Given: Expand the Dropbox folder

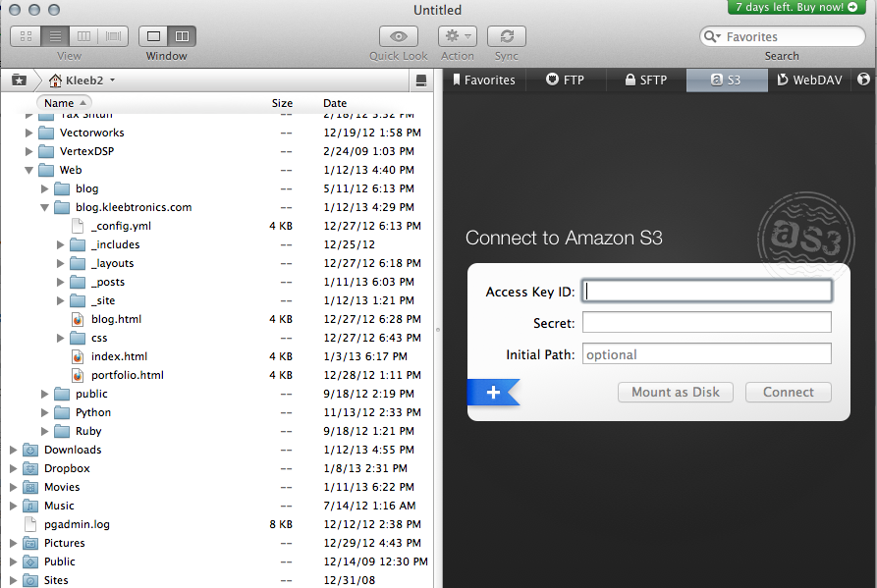Looking at the screenshot, I should [x=14, y=468].
